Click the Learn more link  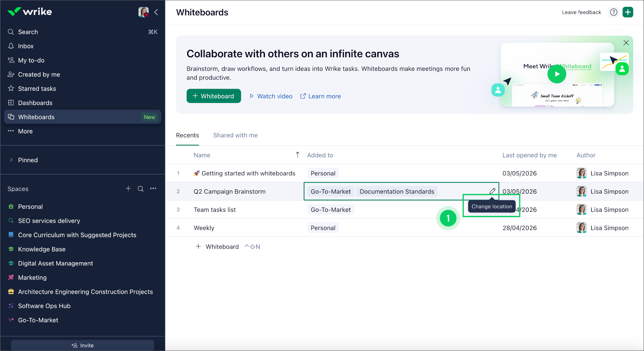(320, 96)
